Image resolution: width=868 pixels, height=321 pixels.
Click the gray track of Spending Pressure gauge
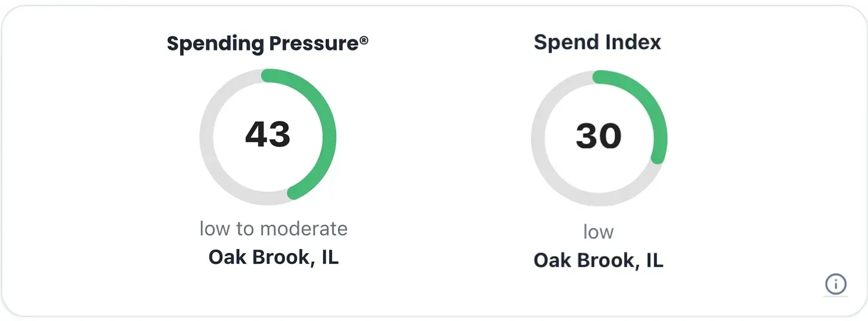pos(207,137)
